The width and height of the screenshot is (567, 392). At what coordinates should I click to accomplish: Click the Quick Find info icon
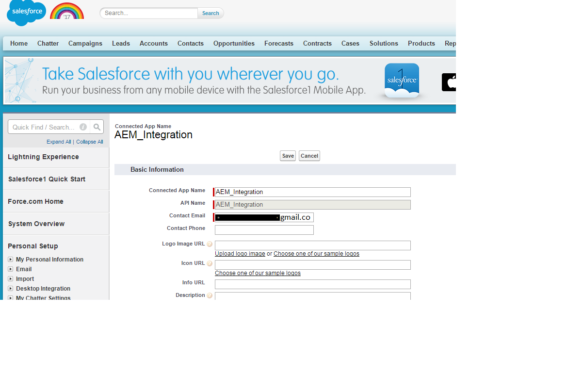point(83,127)
